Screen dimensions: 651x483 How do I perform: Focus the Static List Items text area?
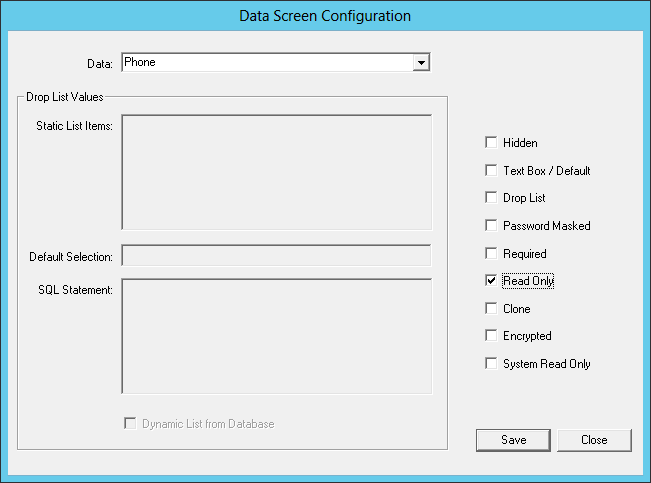click(277, 172)
